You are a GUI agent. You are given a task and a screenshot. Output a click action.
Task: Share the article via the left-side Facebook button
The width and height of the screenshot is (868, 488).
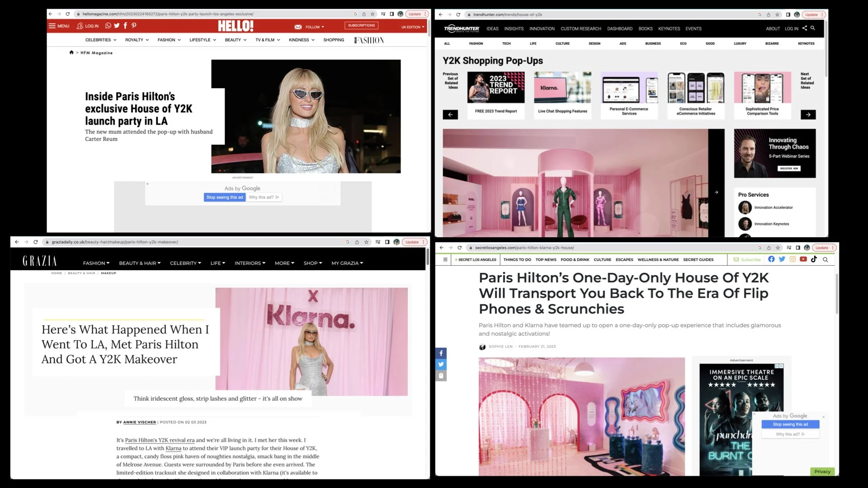click(x=441, y=353)
